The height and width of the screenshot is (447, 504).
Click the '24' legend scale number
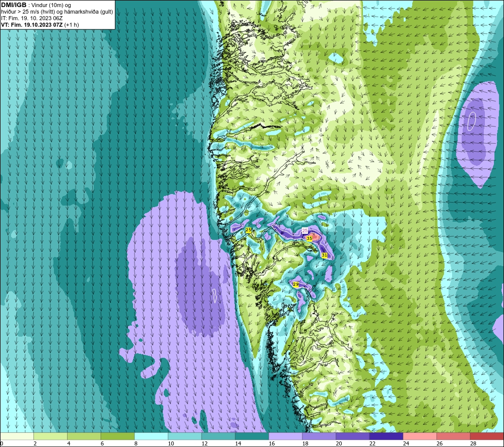406,443
